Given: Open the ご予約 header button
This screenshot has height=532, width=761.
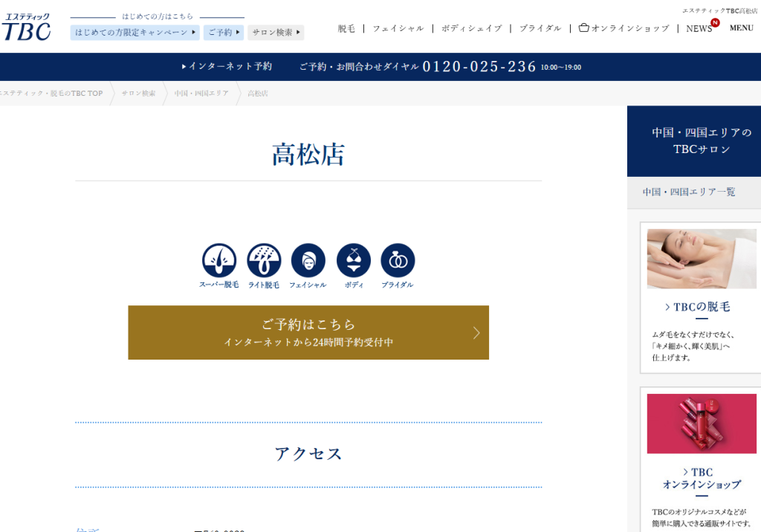Looking at the screenshot, I should (x=224, y=33).
